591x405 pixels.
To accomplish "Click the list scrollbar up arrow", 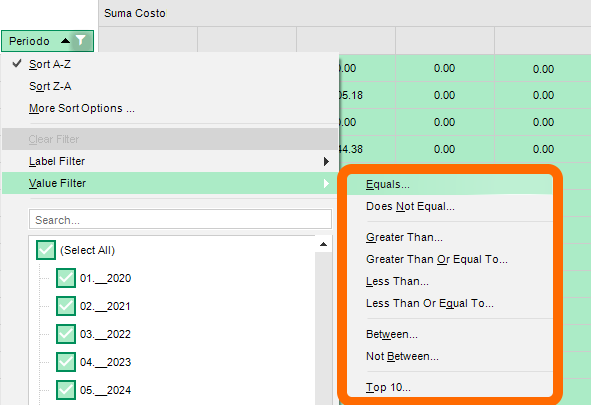I will [323, 245].
